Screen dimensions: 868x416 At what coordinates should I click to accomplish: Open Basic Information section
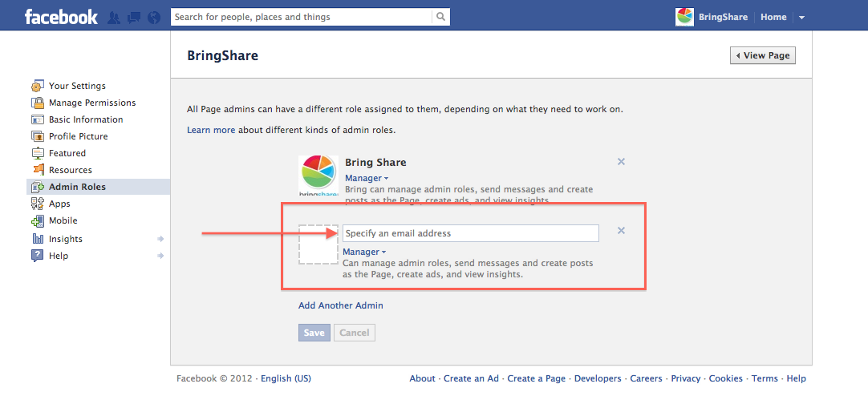86,119
